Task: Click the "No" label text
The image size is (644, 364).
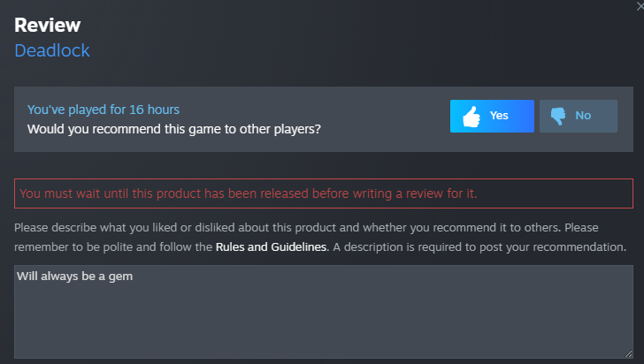Action: [x=583, y=116]
